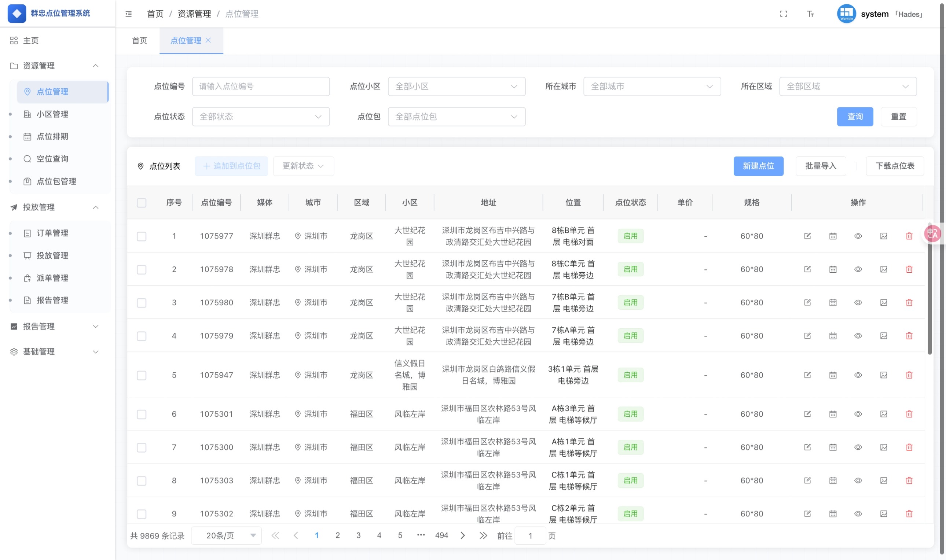This screenshot has width=946, height=560.
Task: Go to page 494 in pagination
Action: (x=441, y=535)
